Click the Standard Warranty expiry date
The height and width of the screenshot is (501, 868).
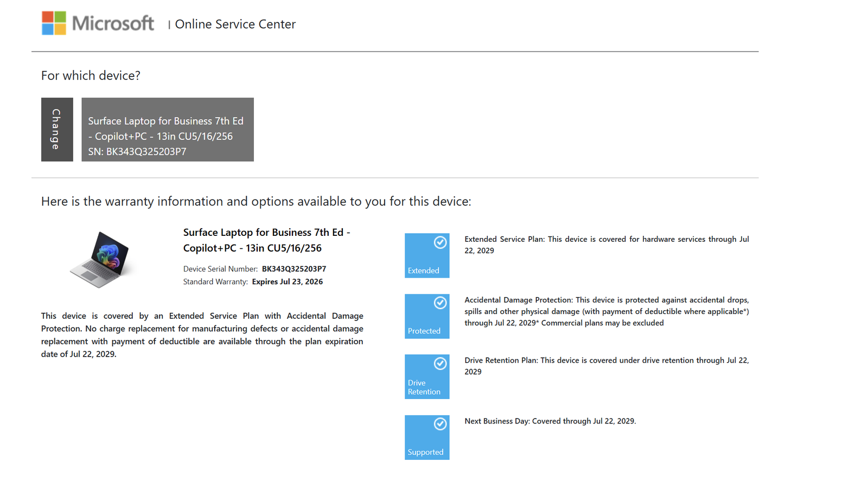287,282
